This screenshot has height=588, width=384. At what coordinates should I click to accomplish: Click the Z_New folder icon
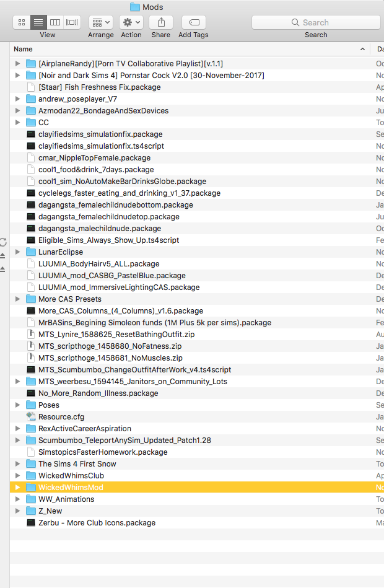(x=31, y=511)
